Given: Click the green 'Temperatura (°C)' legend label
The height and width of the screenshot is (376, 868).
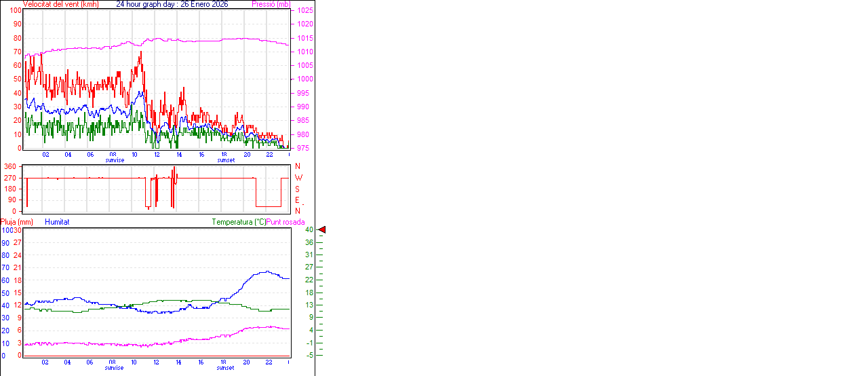Looking at the screenshot, I should 239,222.
